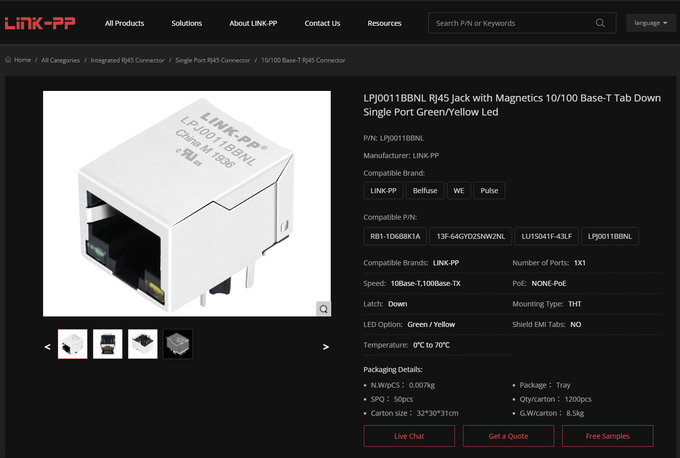Open the Contact Us menu
This screenshot has width=680, height=458.
tap(322, 23)
